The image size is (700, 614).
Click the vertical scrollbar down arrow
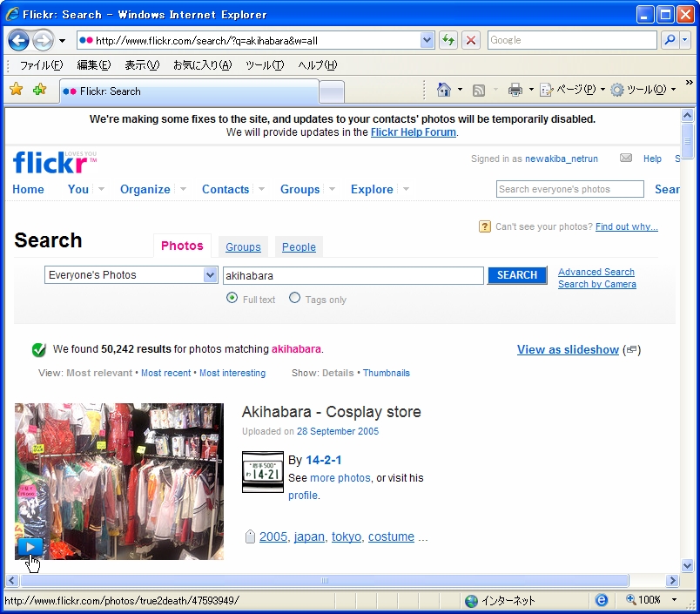(x=688, y=565)
